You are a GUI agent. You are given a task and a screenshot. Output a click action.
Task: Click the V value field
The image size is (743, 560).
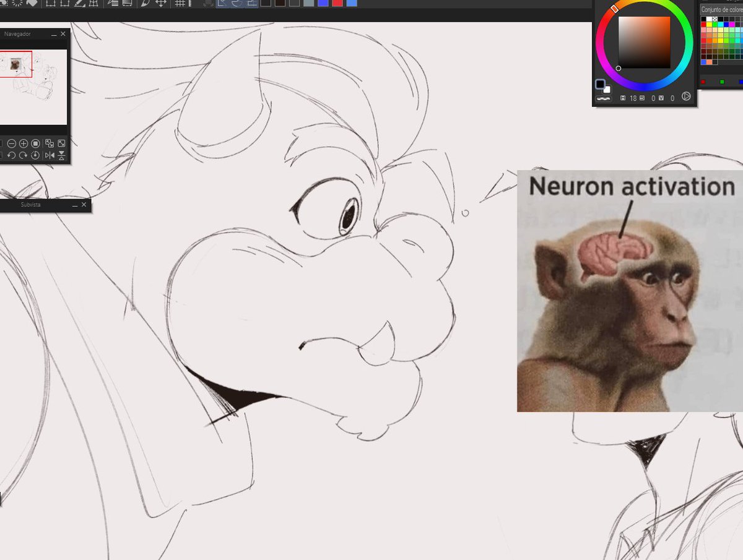click(672, 98)
